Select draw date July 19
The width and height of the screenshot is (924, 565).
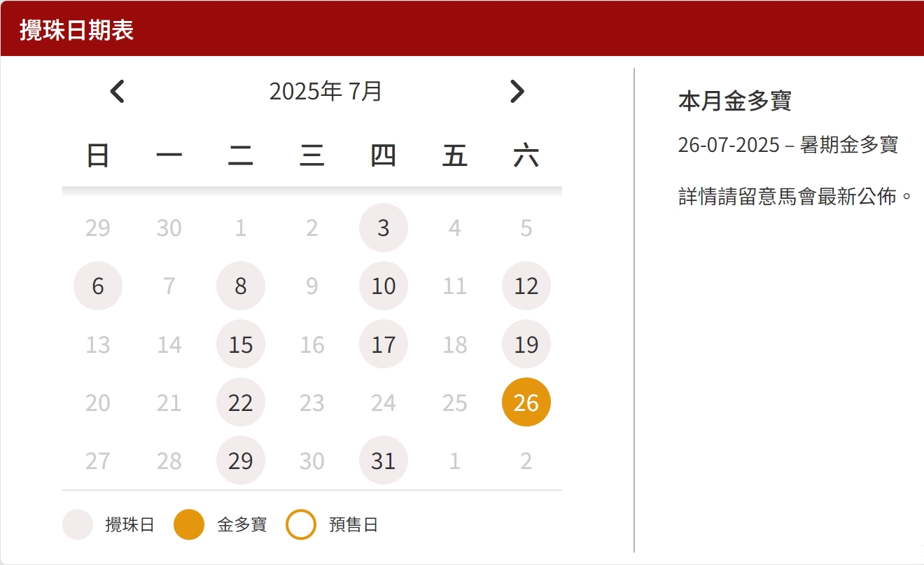point(526,344)
